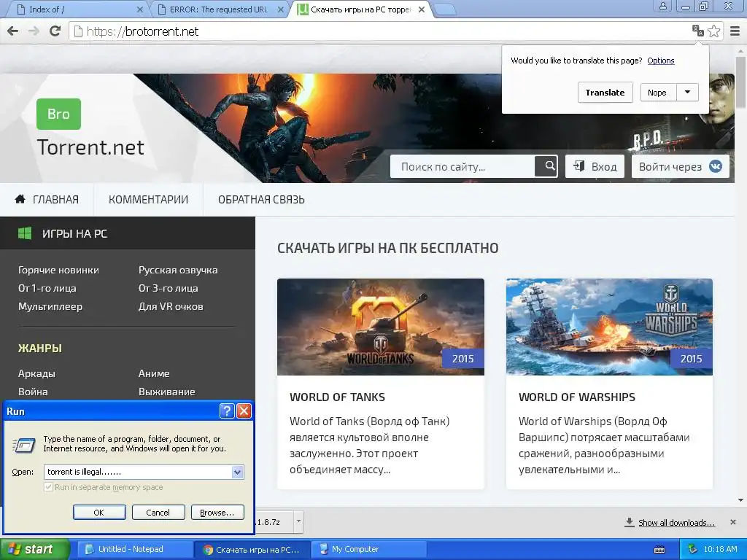Select the Скачать игры на PC tab
Screen dimensions: 747x560
[360, 9]
